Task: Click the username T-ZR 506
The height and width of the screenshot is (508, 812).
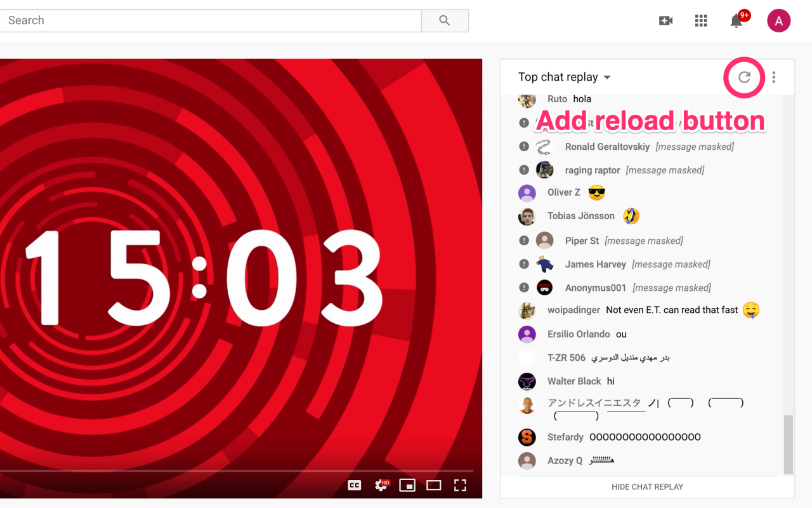Action: click(566, 358)
